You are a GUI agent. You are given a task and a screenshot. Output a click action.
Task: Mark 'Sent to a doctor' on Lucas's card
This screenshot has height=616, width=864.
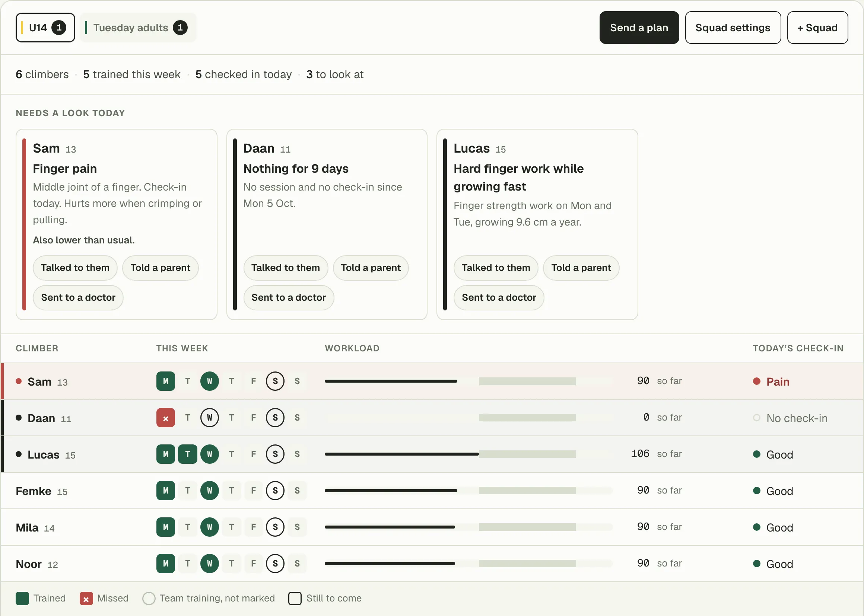point(499,297)
